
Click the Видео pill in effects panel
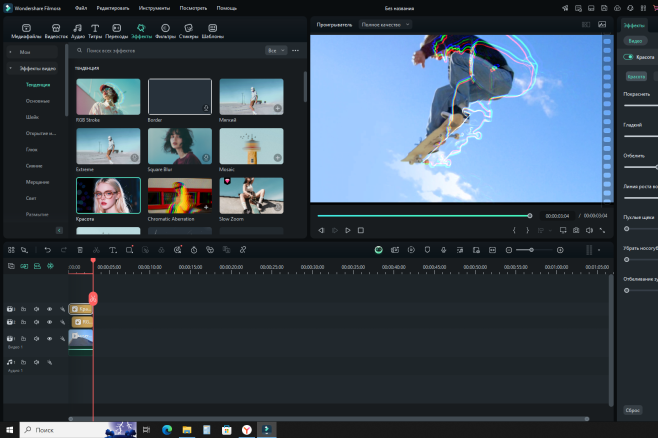(635, 41)
